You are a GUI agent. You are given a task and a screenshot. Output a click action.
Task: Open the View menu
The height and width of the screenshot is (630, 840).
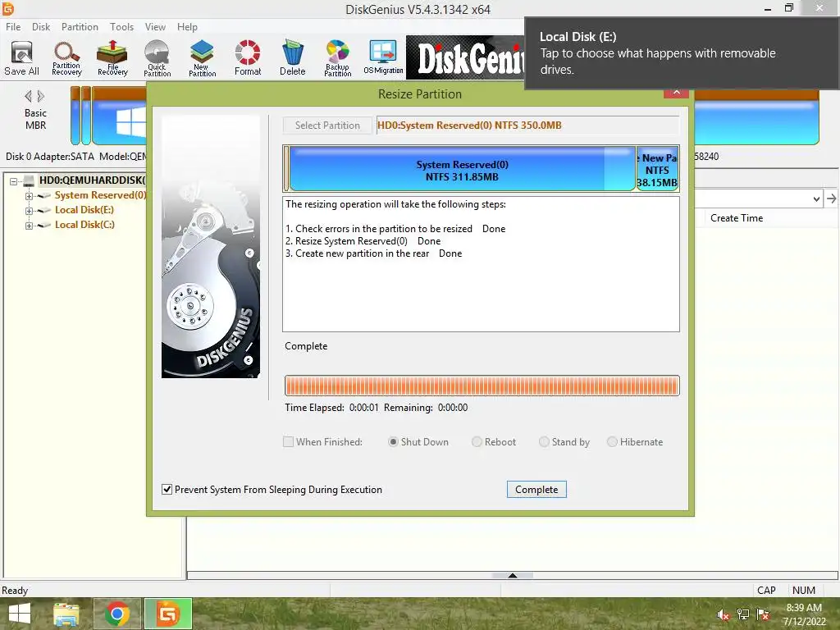[155, 27]
